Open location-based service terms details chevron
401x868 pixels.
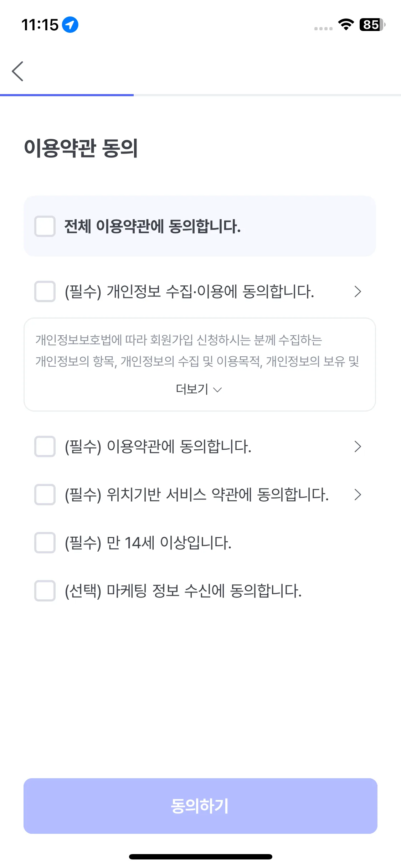[x=358, y=495]
